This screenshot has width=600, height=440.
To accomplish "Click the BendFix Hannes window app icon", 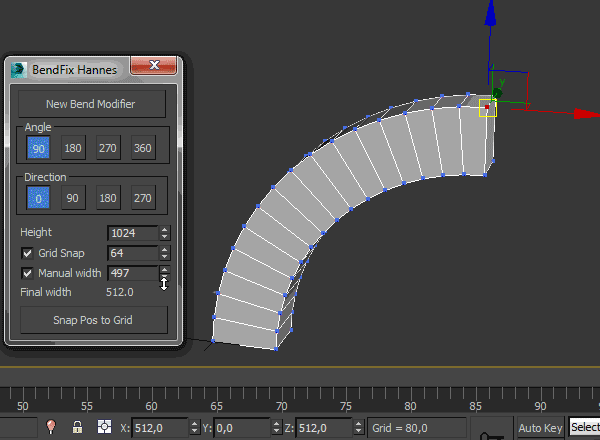I will [18, 70].
